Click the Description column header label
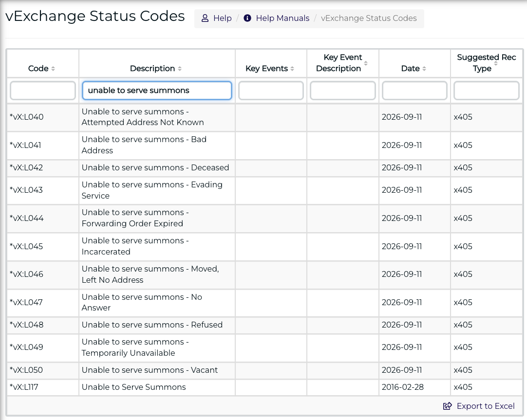This screenshot has width=527, height=420. [152, 69]
